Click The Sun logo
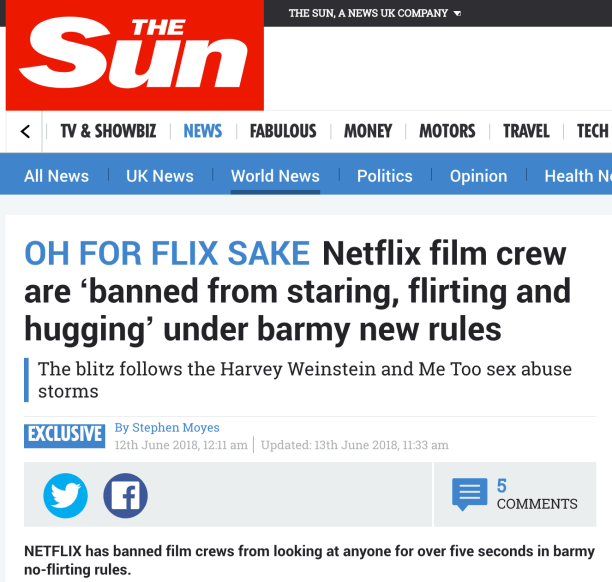This screenshot has height=582, width=612. coord(135,55)
